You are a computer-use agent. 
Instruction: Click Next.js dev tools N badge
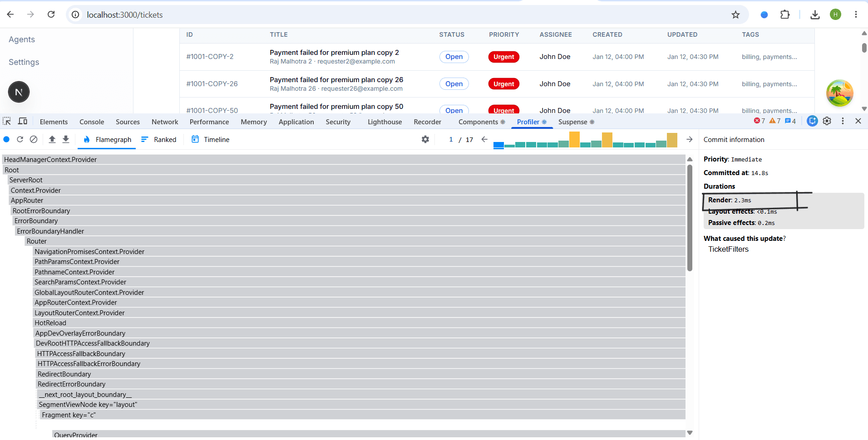pos(19,92)
